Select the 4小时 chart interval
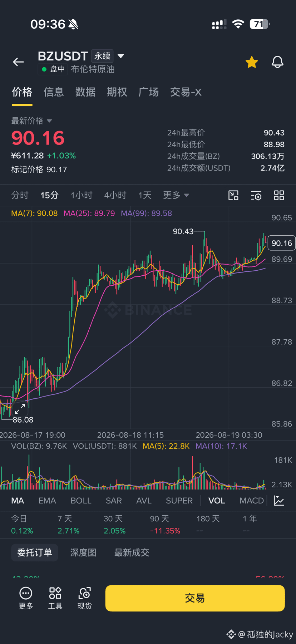This screenshot has height=644, width=296. tap(115, 195)
